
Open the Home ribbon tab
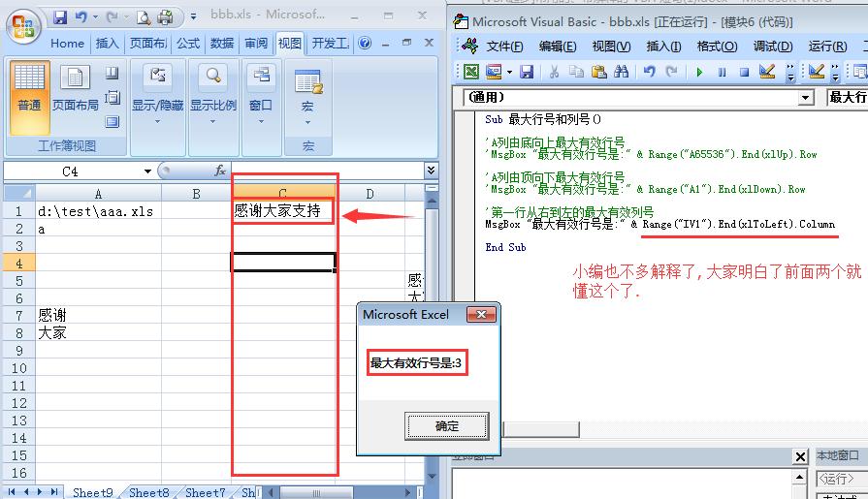tap(68, 44)
